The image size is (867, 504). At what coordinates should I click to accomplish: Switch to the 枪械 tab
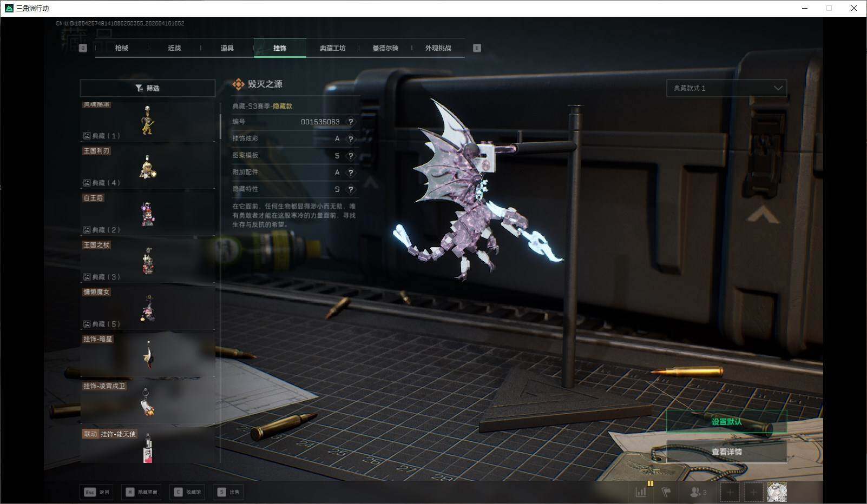coord(122,48)
